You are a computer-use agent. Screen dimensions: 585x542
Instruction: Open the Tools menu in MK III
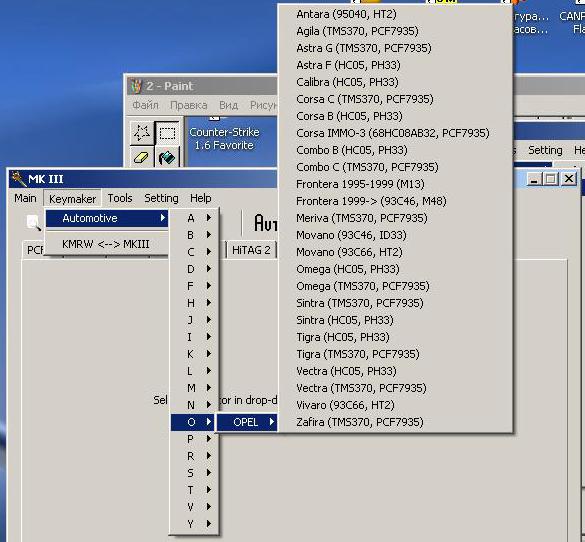click(x=120, y=198)
